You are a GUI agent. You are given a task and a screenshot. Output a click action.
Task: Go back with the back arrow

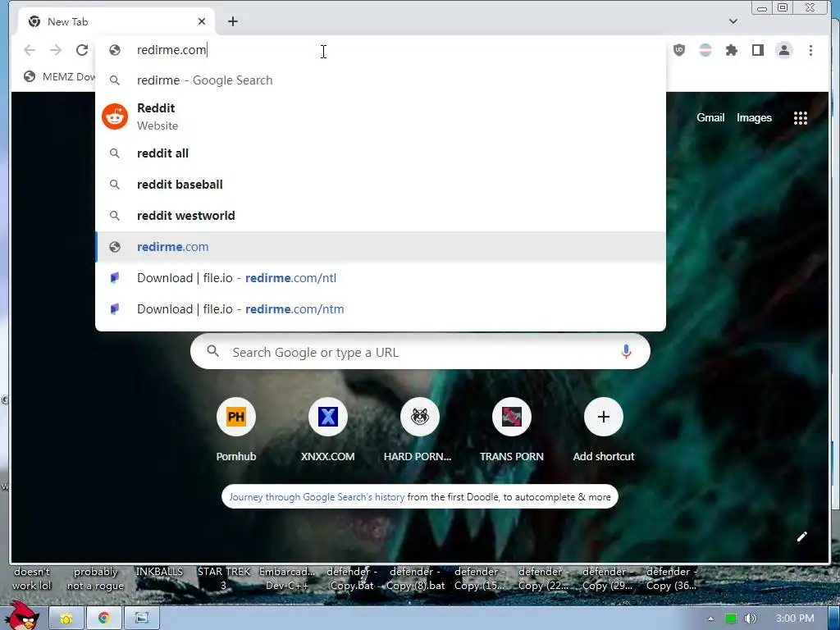point(30,50)
